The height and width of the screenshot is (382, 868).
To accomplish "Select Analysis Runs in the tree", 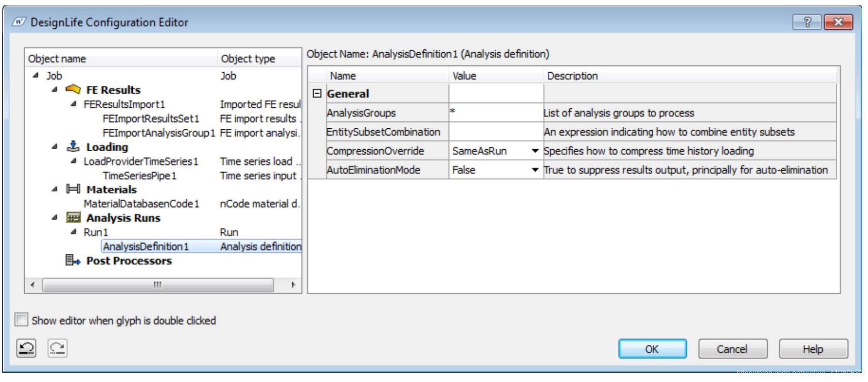I will coord(123,218).
